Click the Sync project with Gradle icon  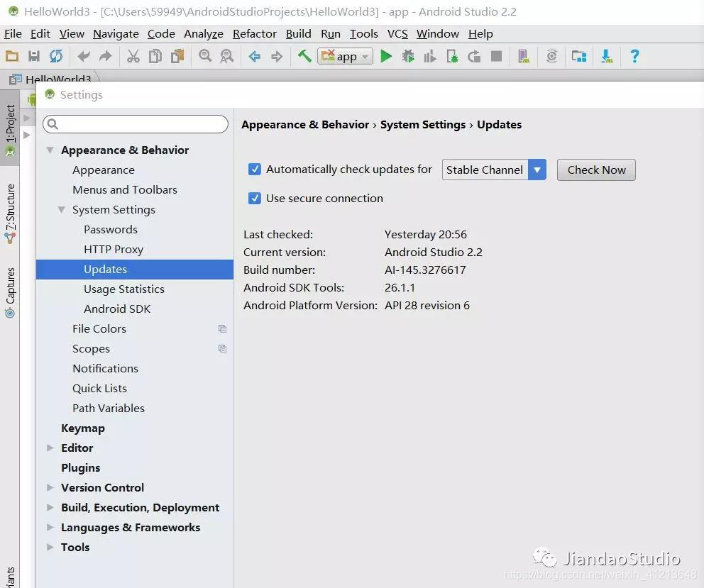click(x=551, y=57)
